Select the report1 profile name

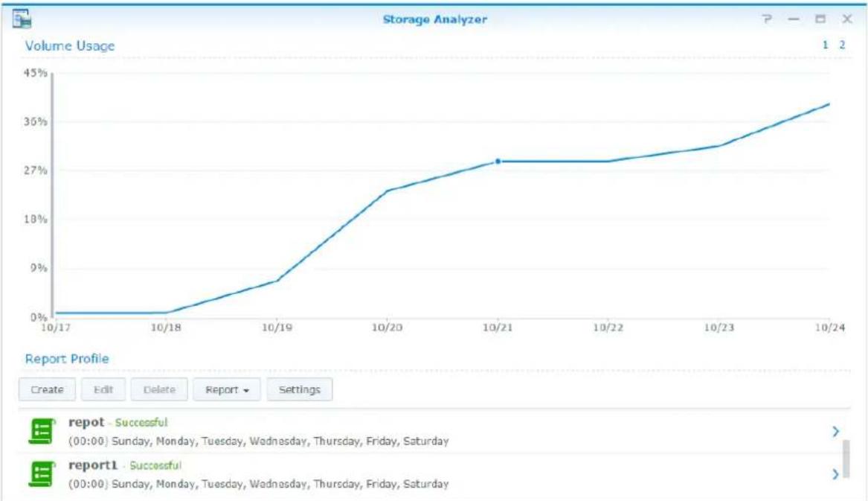93,465
